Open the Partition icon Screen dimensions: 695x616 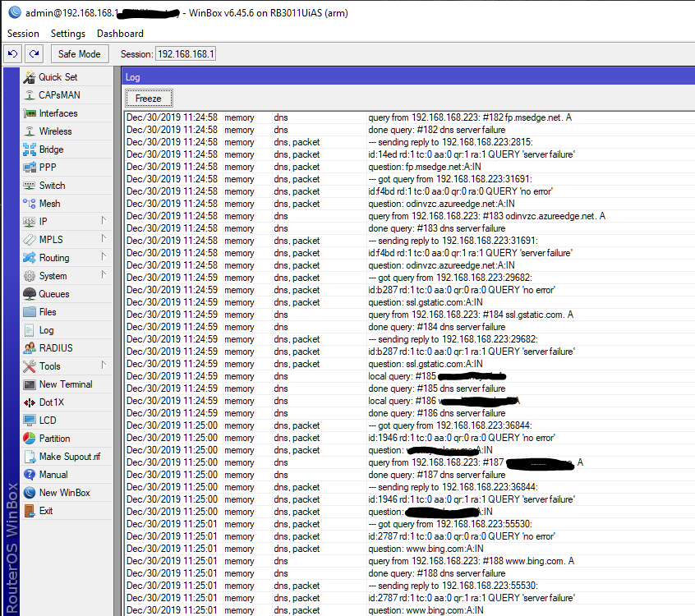[x=30, y=439]
